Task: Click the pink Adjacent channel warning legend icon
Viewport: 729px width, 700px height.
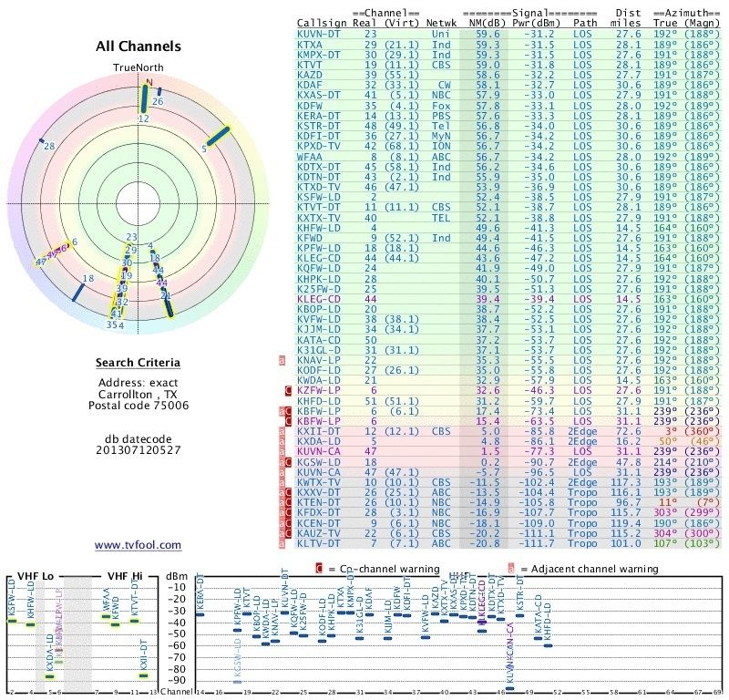Action: pos(511,569)
